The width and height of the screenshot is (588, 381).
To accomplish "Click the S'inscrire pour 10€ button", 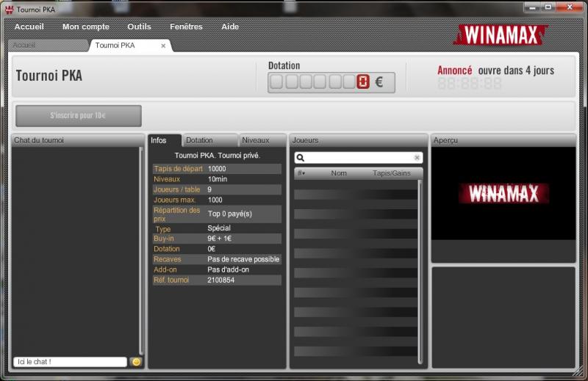I will (79, 116).
